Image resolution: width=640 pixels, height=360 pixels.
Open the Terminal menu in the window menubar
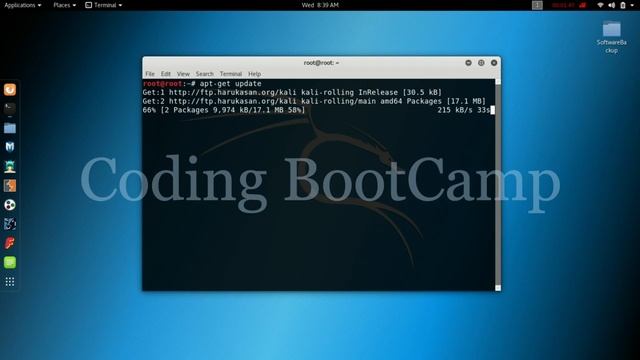231,74
